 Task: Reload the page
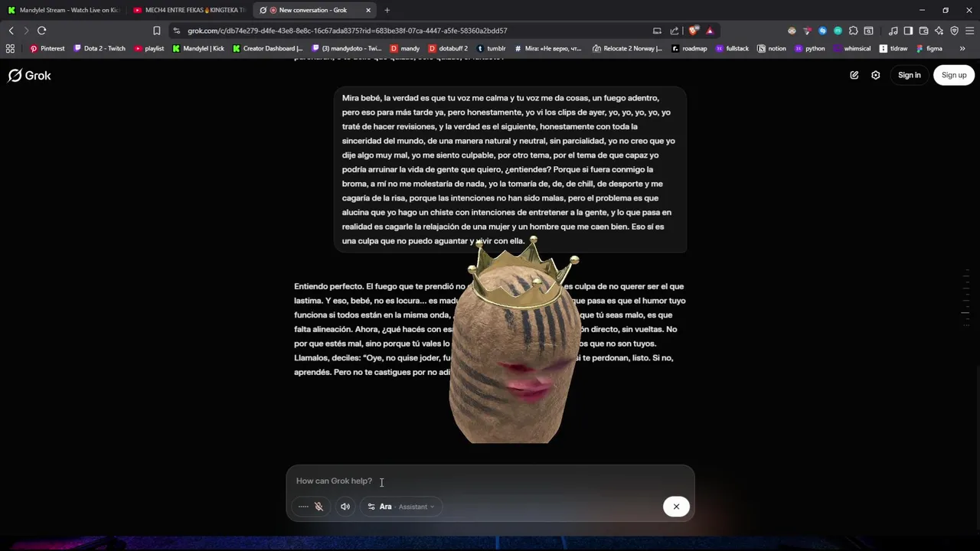click(42, 31)
